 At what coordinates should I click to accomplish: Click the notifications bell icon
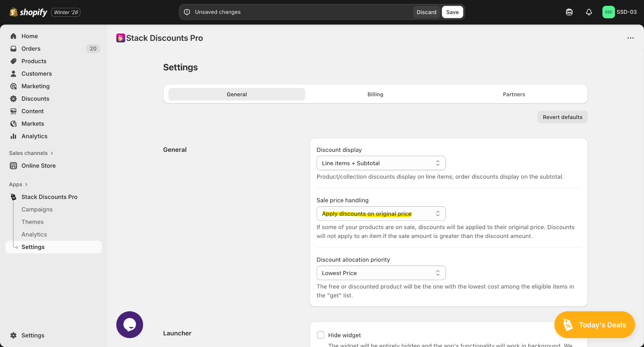[589, 12]
